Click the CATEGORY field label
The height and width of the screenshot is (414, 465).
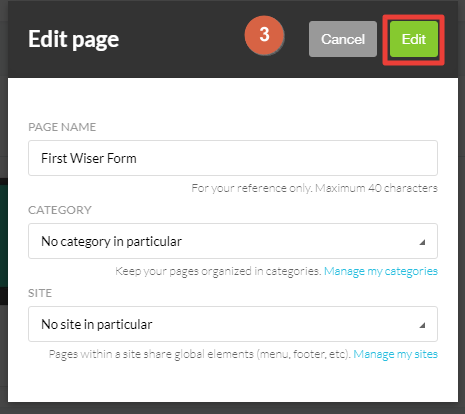60,210
